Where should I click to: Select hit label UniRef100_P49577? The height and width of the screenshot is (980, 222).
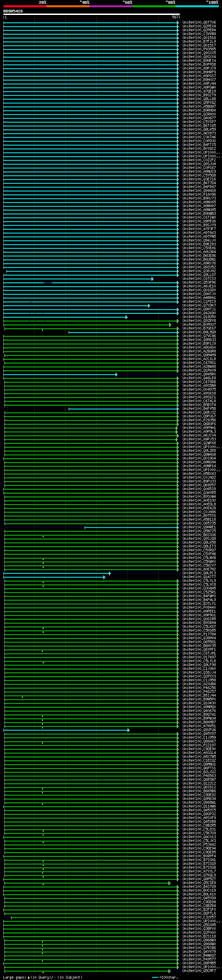pos(199,959)
